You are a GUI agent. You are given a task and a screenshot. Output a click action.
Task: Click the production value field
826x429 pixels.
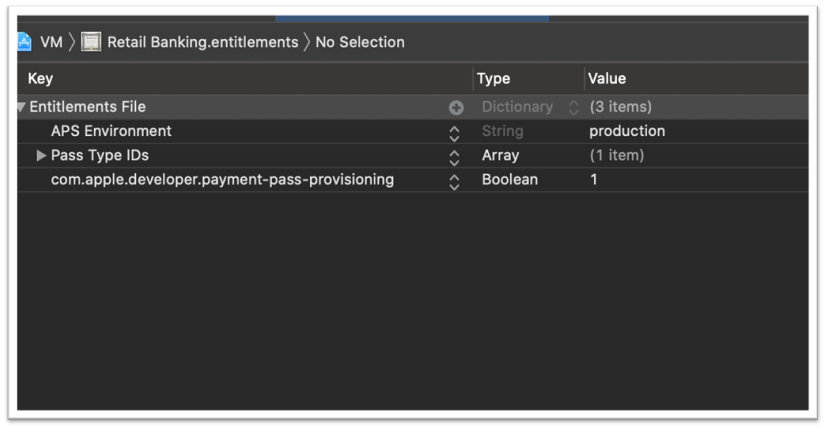[x=627, y=131]
